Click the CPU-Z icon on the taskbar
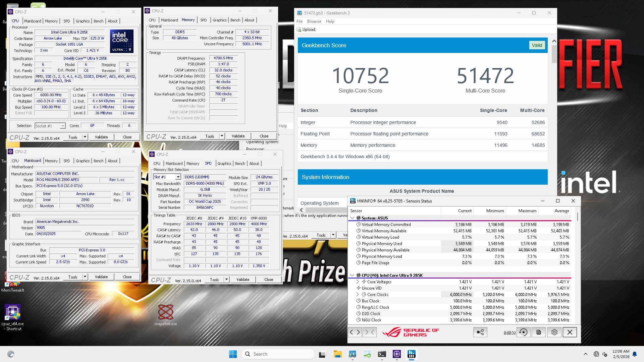Screen dimensions: 644x362 pos(397,354)
